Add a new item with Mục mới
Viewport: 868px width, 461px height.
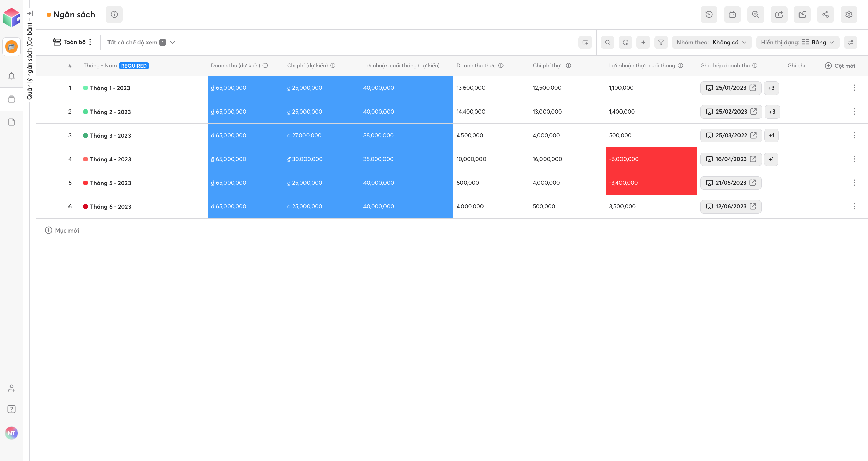pyautogui.click(x=62, y=230)
